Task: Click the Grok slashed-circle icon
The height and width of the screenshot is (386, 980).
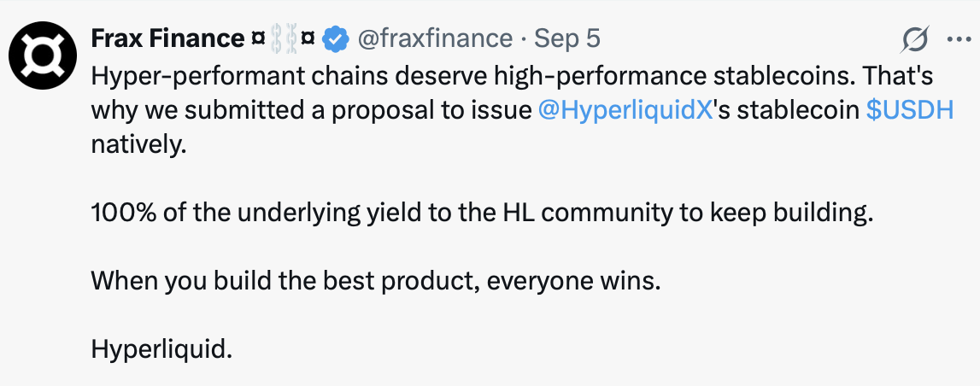Action: point(914,39)
